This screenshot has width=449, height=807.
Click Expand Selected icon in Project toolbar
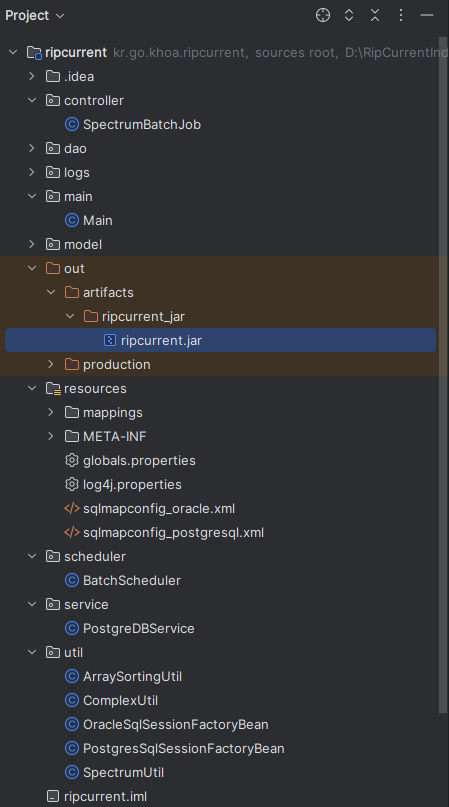(349, 15)
